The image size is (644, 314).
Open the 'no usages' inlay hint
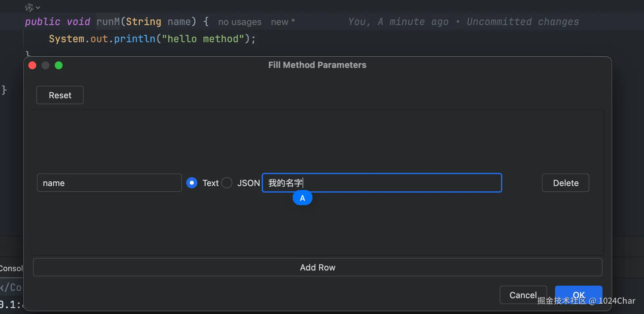(x=240, y=22)
